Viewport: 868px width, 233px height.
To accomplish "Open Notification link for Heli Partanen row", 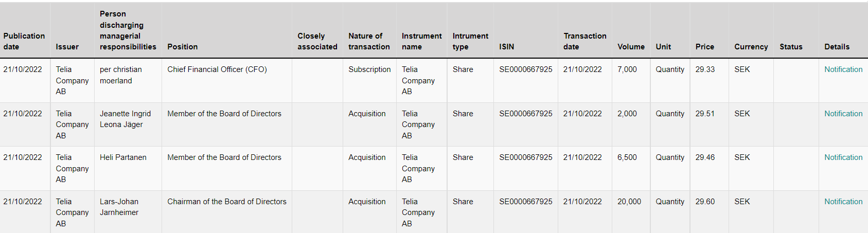I will pos(843,157).
